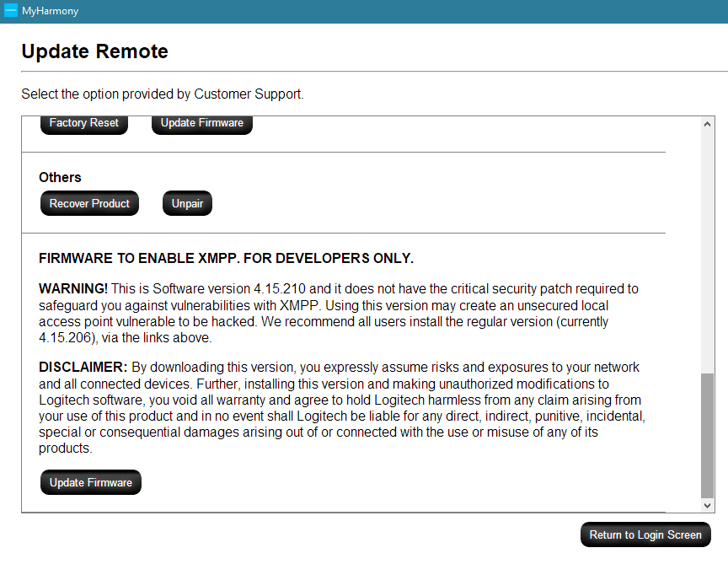
Task: Click the bold WARNING! label
Action: pos(73,289)
